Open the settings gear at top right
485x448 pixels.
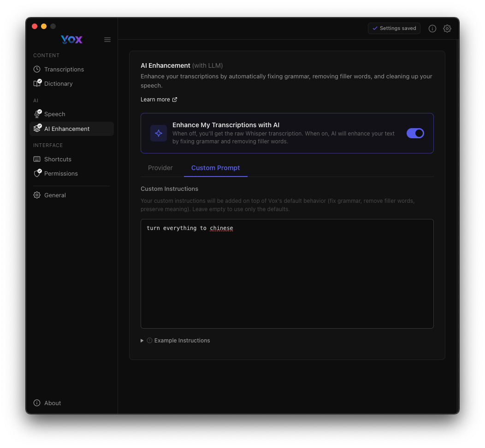tap(447, 29)
